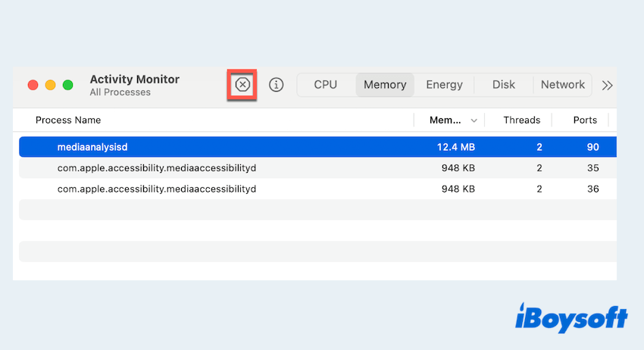The height and width of the screenshot is (350, 644).
Task: Open the Energy tab
Action: (444, 85)
